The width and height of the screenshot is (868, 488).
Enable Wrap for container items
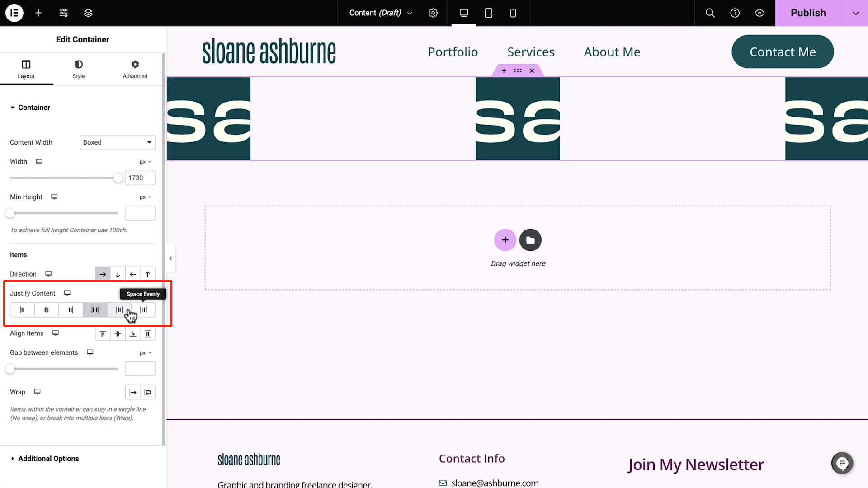(x=148, y=392)
